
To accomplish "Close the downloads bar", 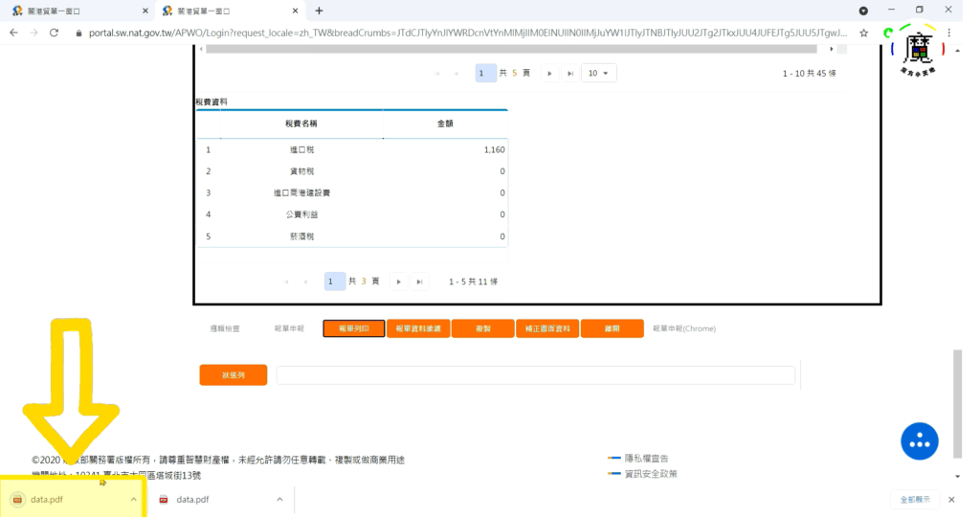I will 951,500.
